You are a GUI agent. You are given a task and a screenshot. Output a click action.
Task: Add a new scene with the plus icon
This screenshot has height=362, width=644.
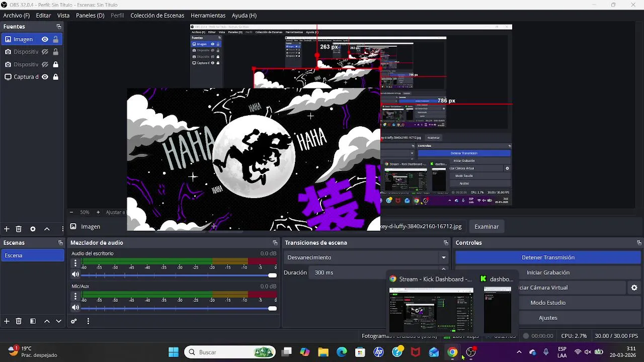click(7, 321)
